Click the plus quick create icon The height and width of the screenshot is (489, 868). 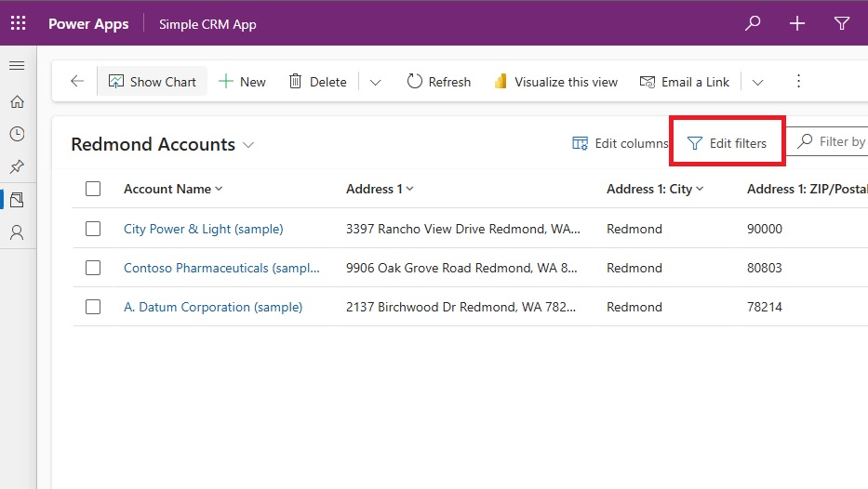coord(797,23)
